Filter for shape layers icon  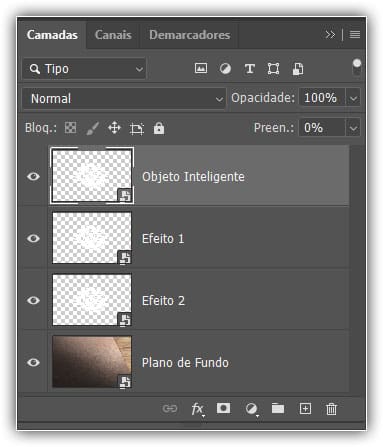pyautogui.click(x=273, y=69)
